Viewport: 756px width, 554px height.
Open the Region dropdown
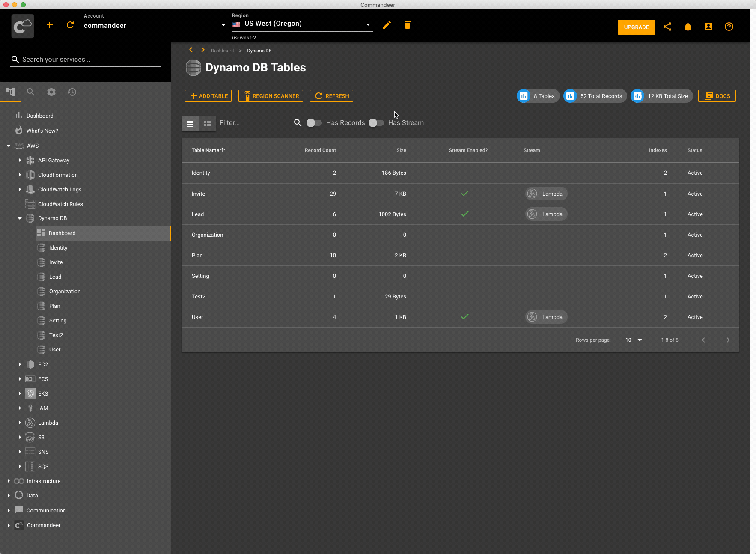(302, 24)
